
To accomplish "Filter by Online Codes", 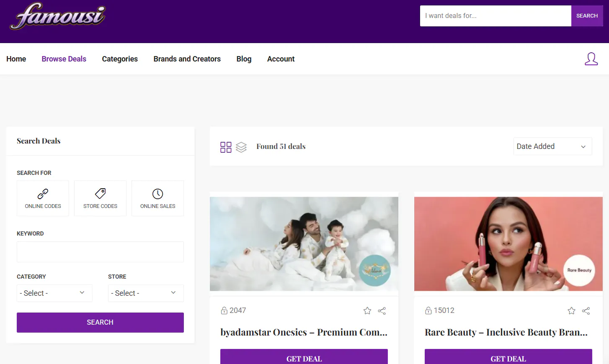I will pyautogui.click(x=43, y=198).
